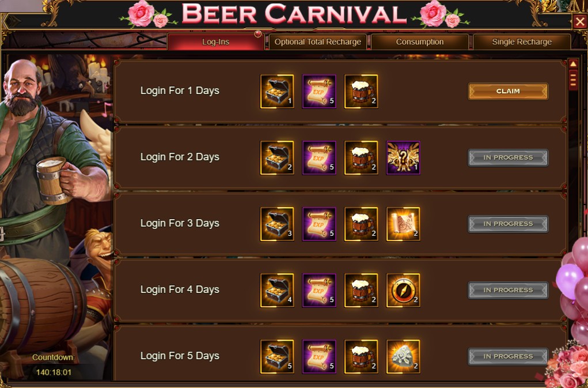Screen dimensions: 588x388
Task: Click the treasure chest reward for Day 1
Action: (277, 91)
